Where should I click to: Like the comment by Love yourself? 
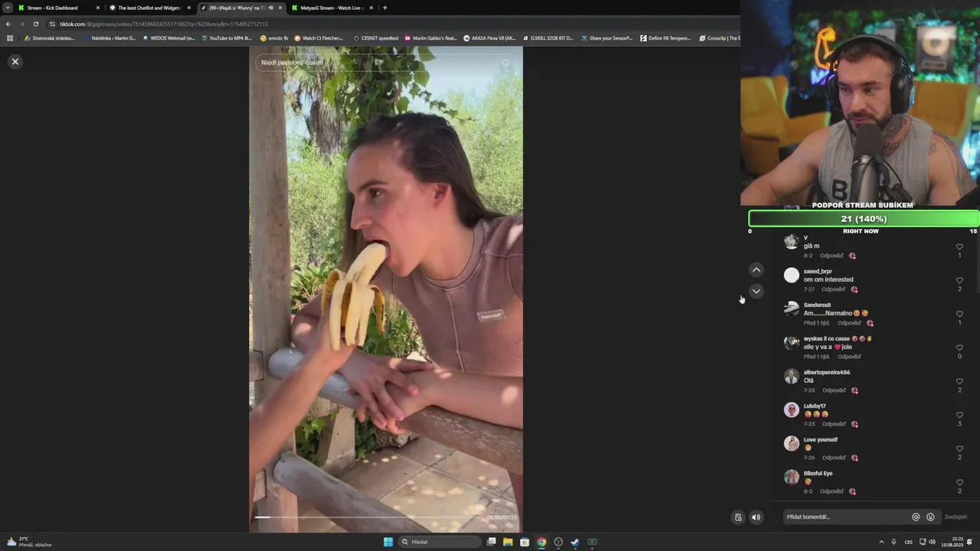[959, 448]
